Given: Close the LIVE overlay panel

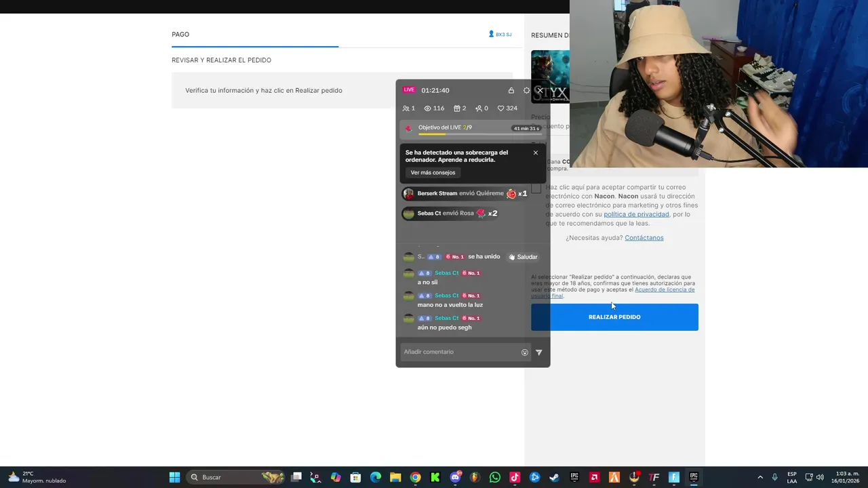Looking at the screenshot, I should tap(540, 90).
